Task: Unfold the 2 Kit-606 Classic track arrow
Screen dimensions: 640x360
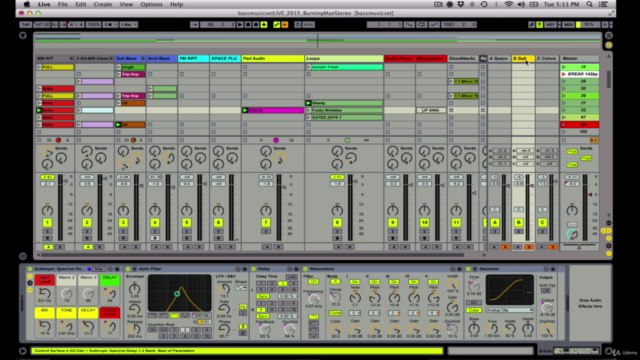Action: (x=111, y=59)
